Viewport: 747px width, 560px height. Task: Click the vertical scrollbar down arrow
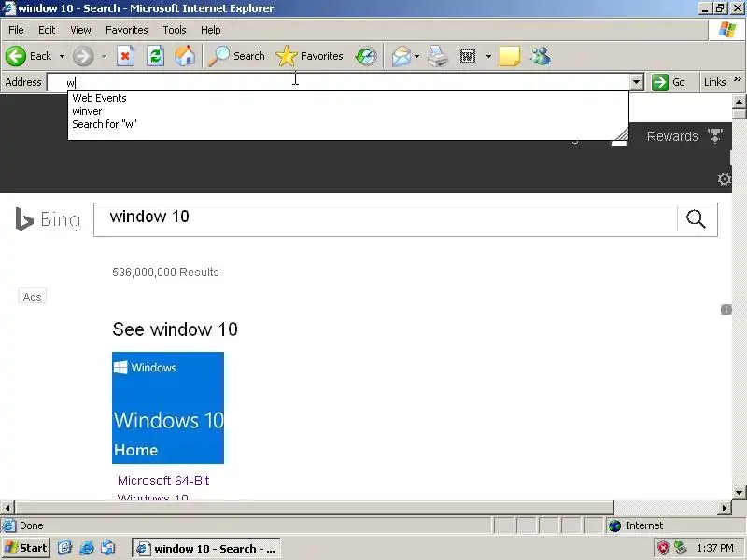pyautogui.click(x=739, y=492)
